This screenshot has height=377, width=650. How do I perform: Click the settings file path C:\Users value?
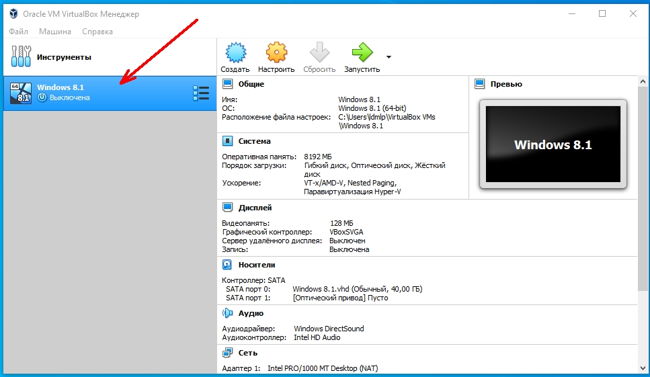coord(387,121)
